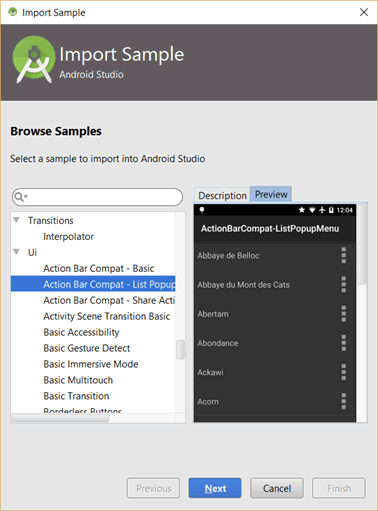
Task: Select the Ui category label
Action: (32, 252)
